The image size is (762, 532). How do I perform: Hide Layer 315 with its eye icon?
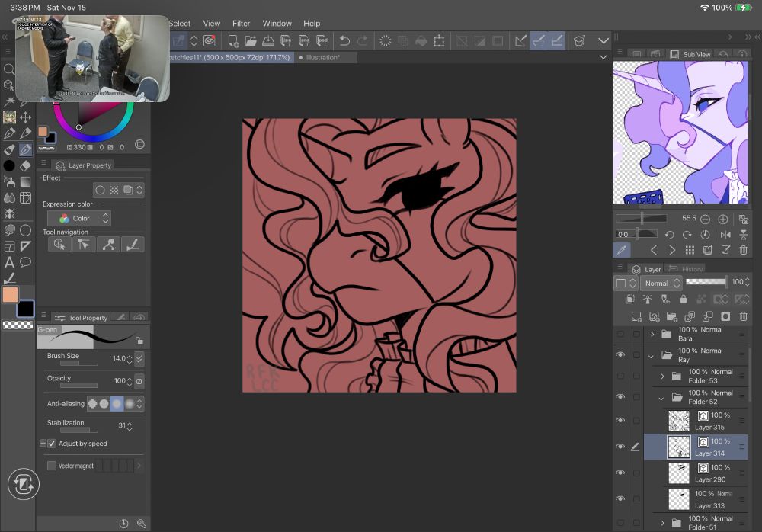620,421
